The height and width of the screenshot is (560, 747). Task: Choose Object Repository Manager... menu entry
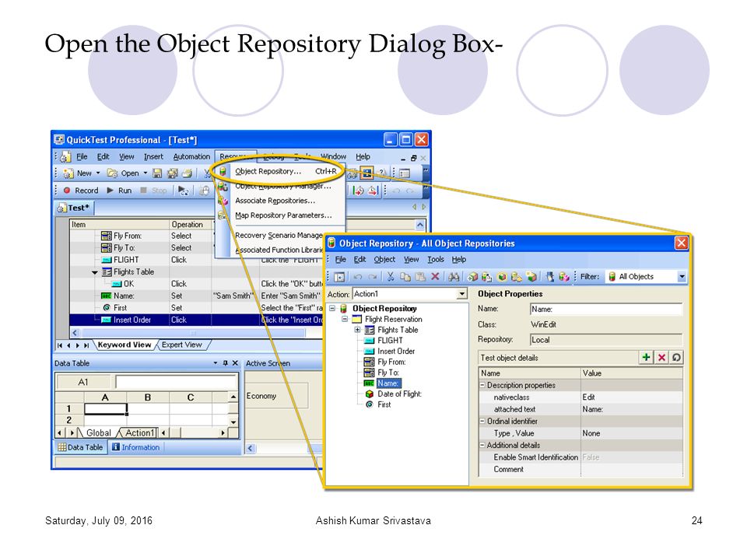coord(283,186)
